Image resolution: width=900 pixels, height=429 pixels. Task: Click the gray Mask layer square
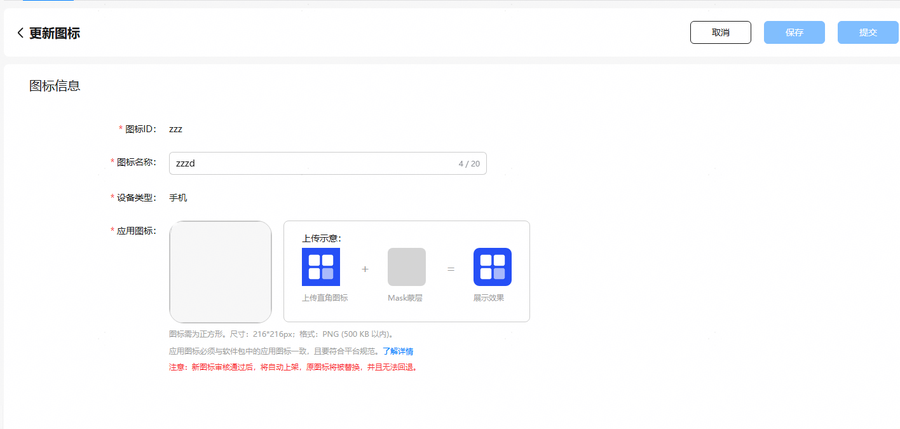[x=406, y=267]
